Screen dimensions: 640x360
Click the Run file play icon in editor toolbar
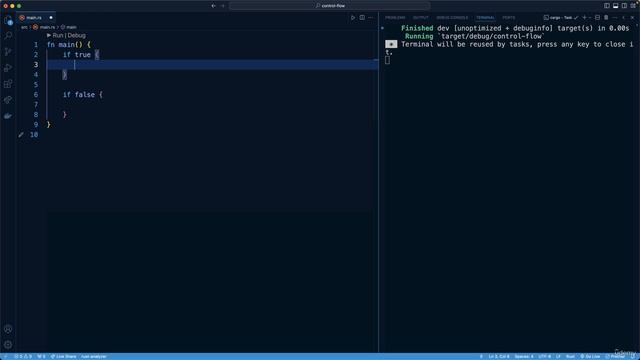pyautogui.click(x=353, y=18)
